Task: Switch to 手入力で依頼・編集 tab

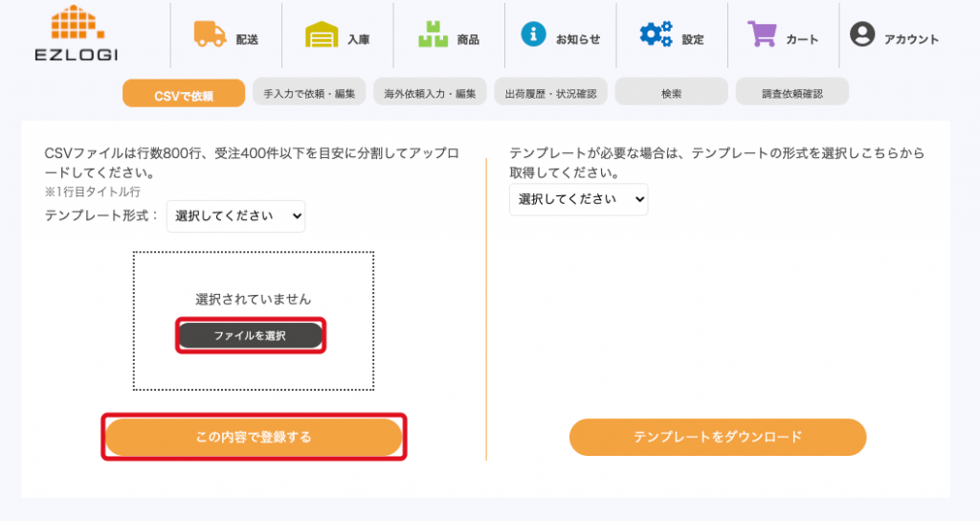Action: click(x=309, y=93)
